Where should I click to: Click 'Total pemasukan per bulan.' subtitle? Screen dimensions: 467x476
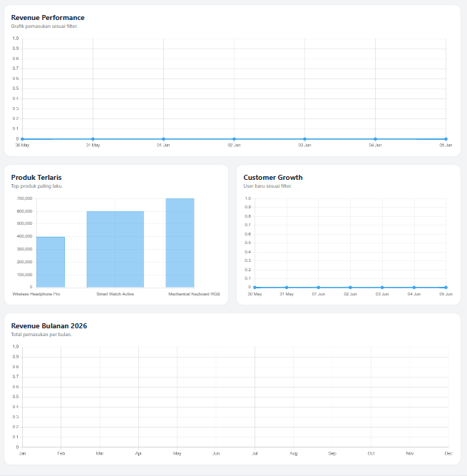(x=41, y=335)
